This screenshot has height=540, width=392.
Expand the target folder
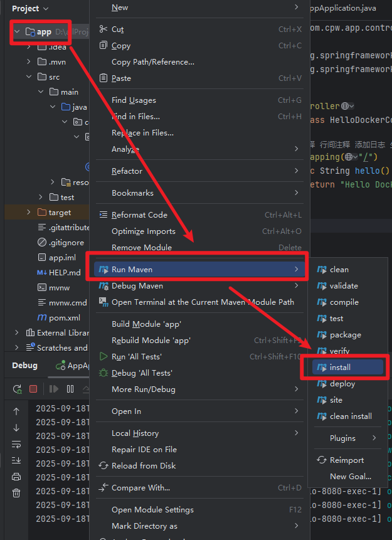pyautogui.click(x=29, y=213)
